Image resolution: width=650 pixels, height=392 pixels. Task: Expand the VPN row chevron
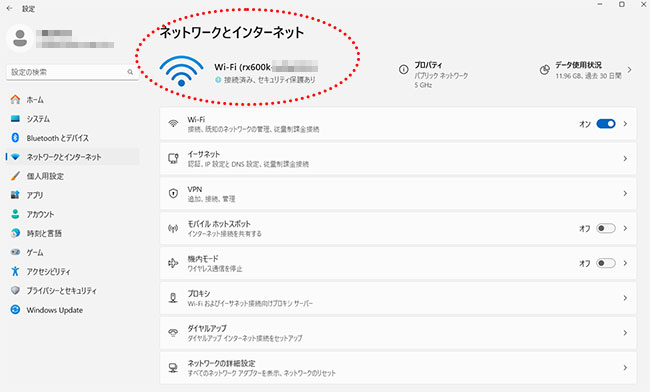pyautogui.click(x=625, y=193)
